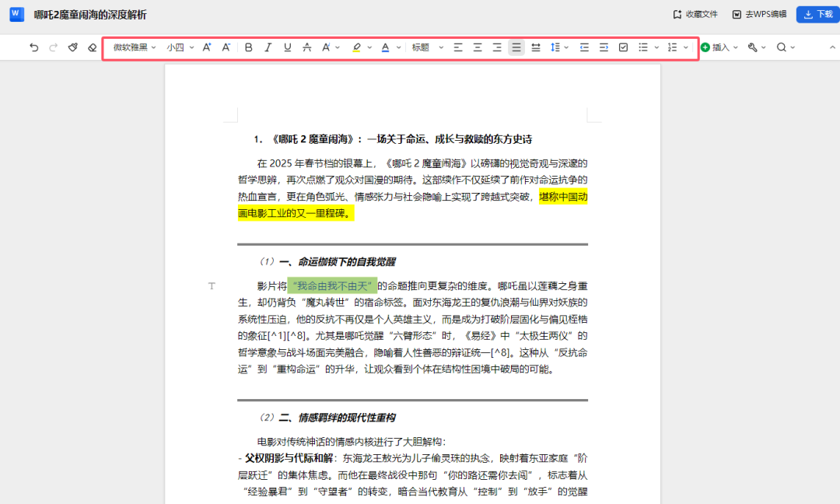Expand numbered list style options
Screen dimensions: 840x504
click(686, 47)
